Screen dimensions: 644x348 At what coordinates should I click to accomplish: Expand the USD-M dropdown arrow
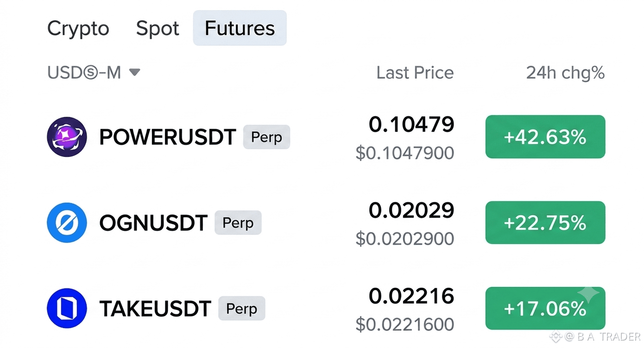click(134, 73)
